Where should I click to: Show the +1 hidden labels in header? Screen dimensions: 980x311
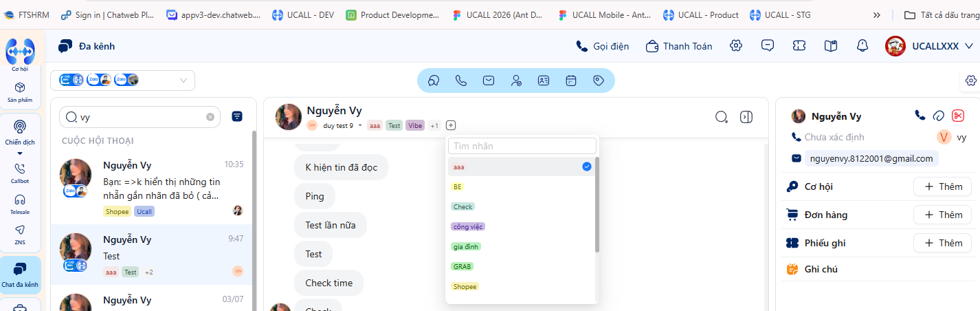pos(434,126)
